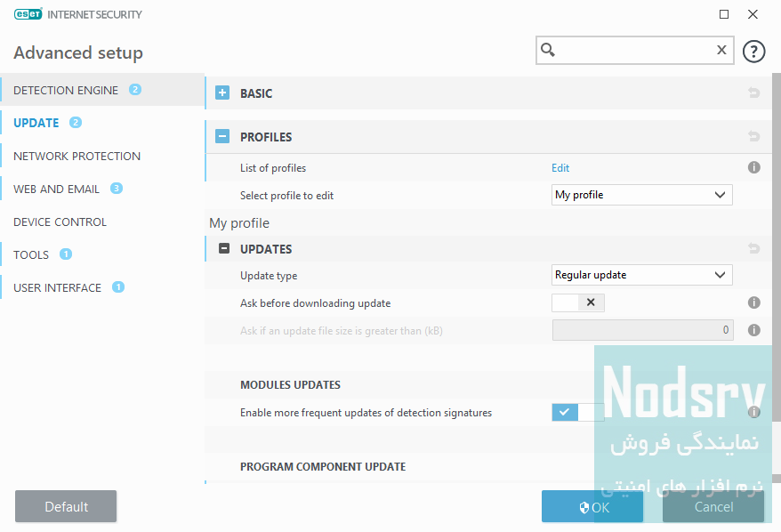Click the Advanced setup title
The height and width of the screenshot is (532, 781).
78,52
